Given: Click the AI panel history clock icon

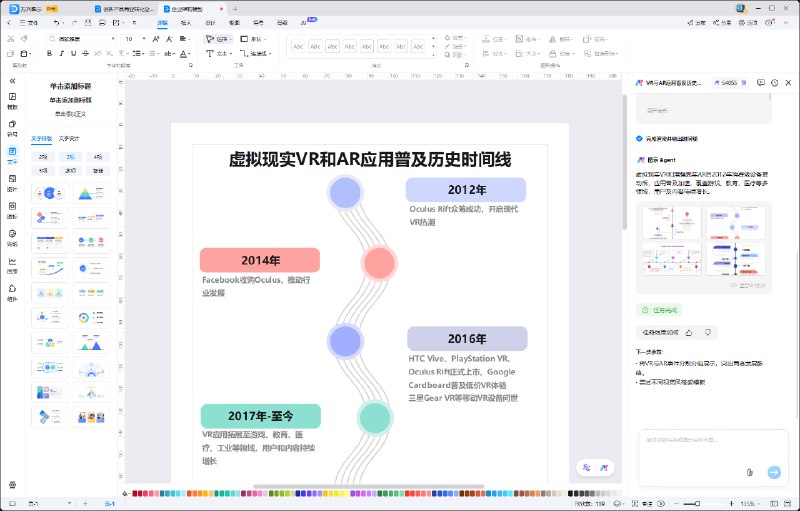Looking at the screenshot, I should click(x=774, y=83).
